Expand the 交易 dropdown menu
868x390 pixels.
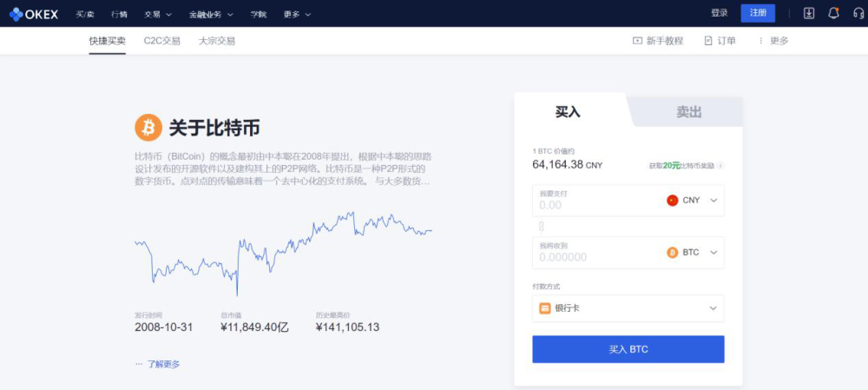(x=158, y=14)
